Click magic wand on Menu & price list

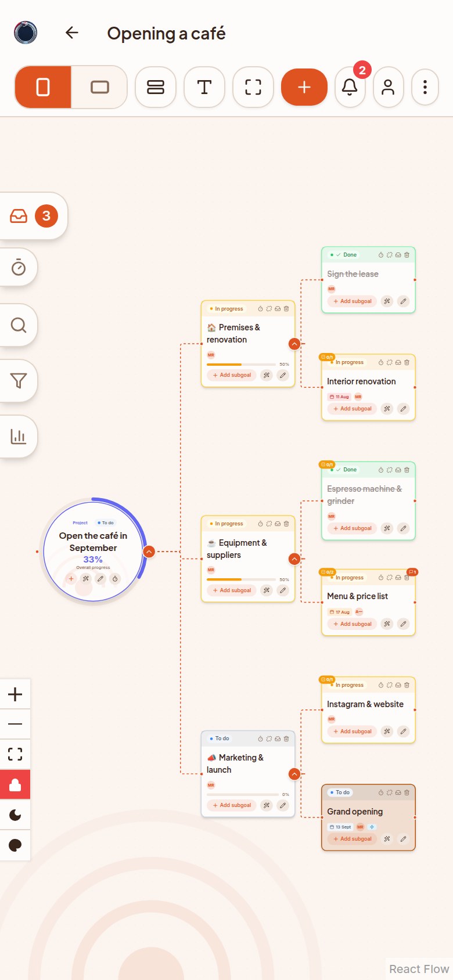387,624
